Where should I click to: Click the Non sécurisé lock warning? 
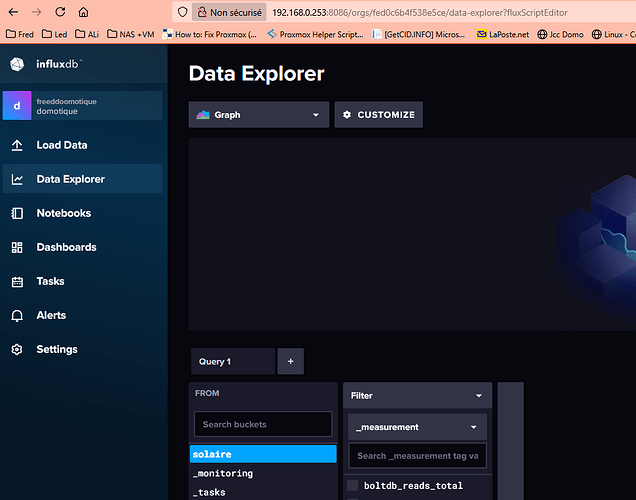click(x=230, y=13)
